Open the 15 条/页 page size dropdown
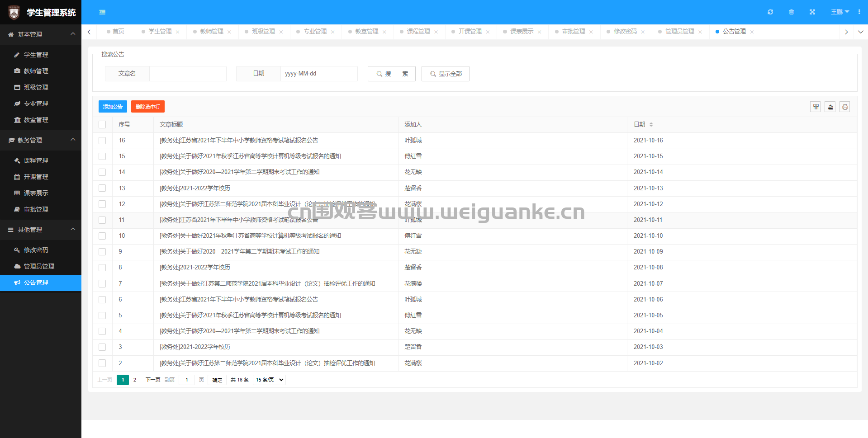868x438 pixels. pos(269,380)
